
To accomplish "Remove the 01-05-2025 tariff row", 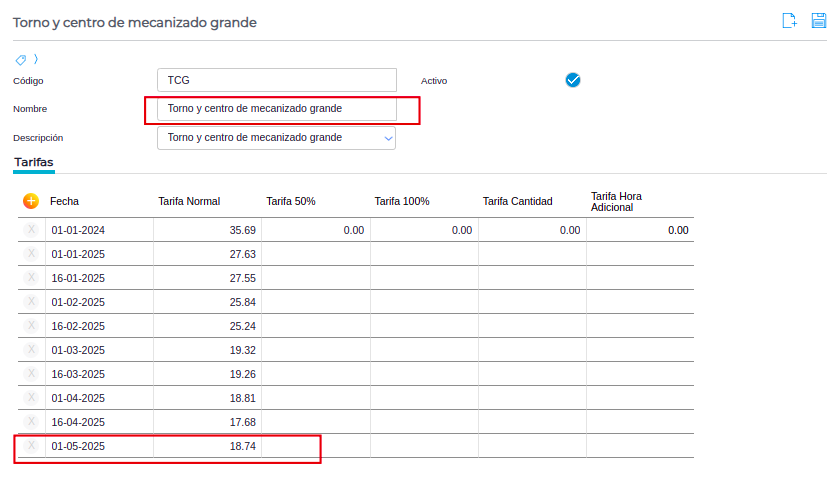I will tap(31, 446).
